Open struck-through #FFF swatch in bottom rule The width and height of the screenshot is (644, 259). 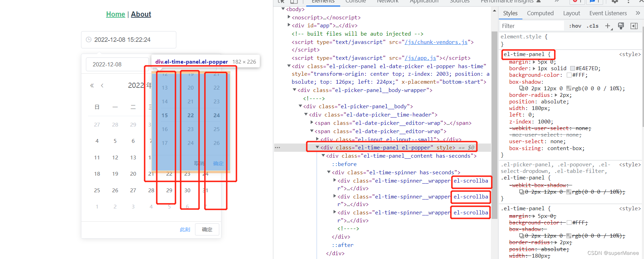[x=569, y=223]
